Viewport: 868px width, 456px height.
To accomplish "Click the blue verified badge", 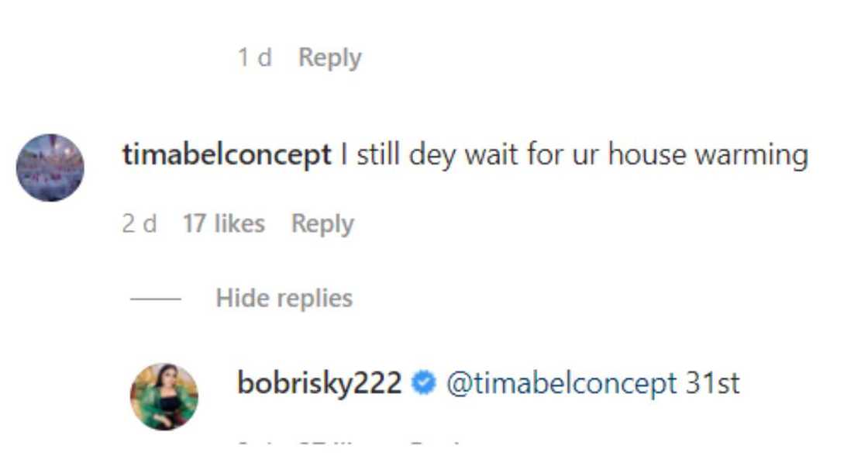I will [x=424, y=384].
